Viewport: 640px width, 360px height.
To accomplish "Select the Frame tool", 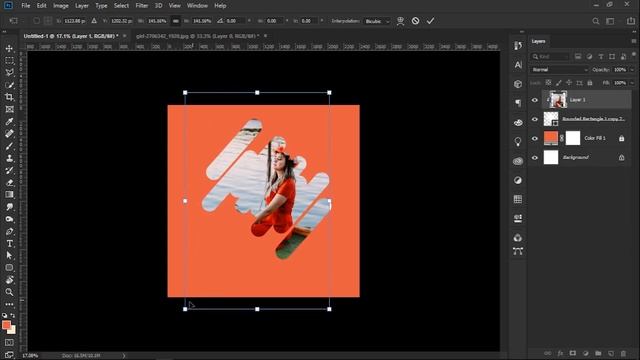I will (x=9, y=109).
